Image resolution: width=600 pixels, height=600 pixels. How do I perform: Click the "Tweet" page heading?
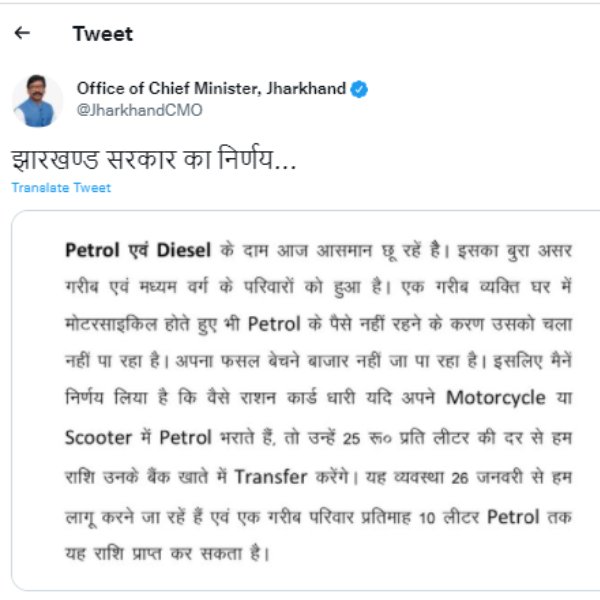(x=102, y=34)
